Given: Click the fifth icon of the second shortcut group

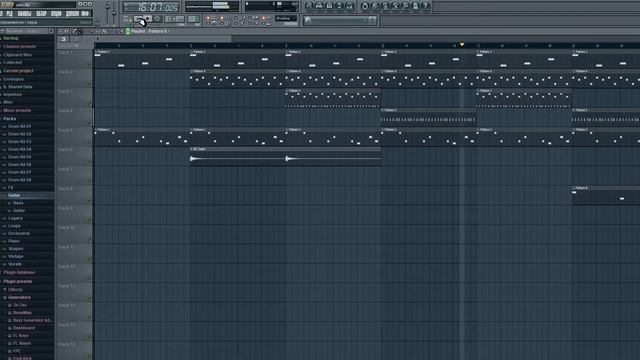Looking at the screenshot, I should [x=406, y=6].
